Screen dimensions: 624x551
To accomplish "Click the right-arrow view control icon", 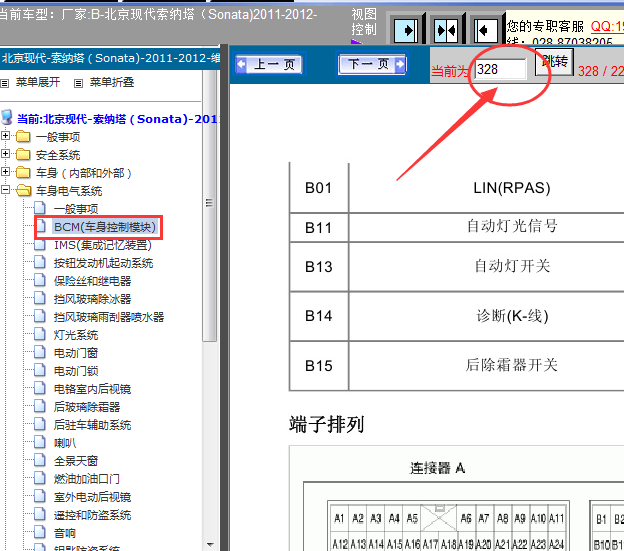I will pos(406,30).
